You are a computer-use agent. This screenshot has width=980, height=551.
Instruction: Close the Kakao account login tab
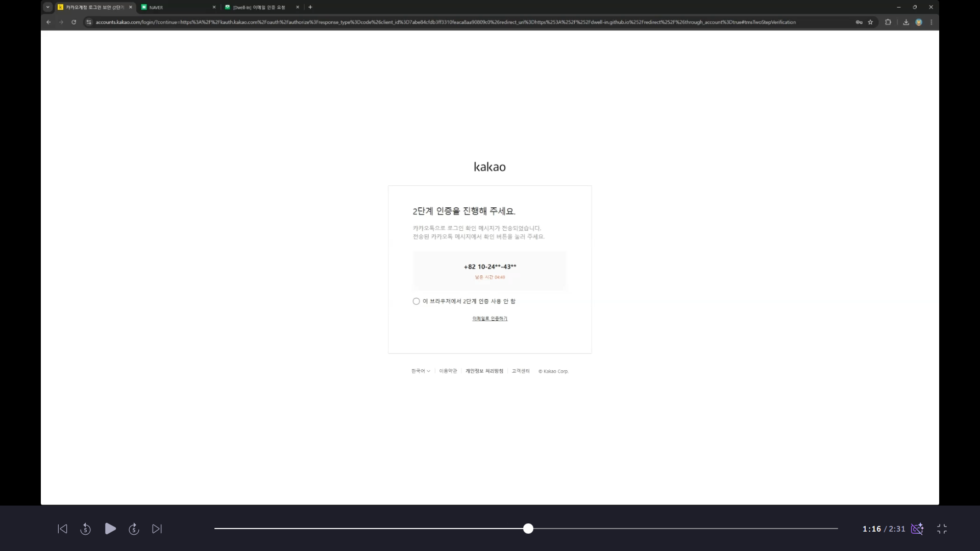(x=131, y=7)
